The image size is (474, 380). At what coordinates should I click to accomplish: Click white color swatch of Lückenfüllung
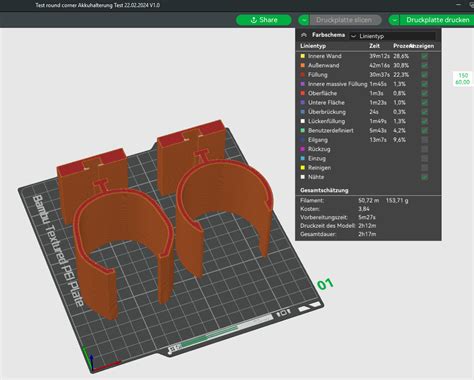[303, 121]
